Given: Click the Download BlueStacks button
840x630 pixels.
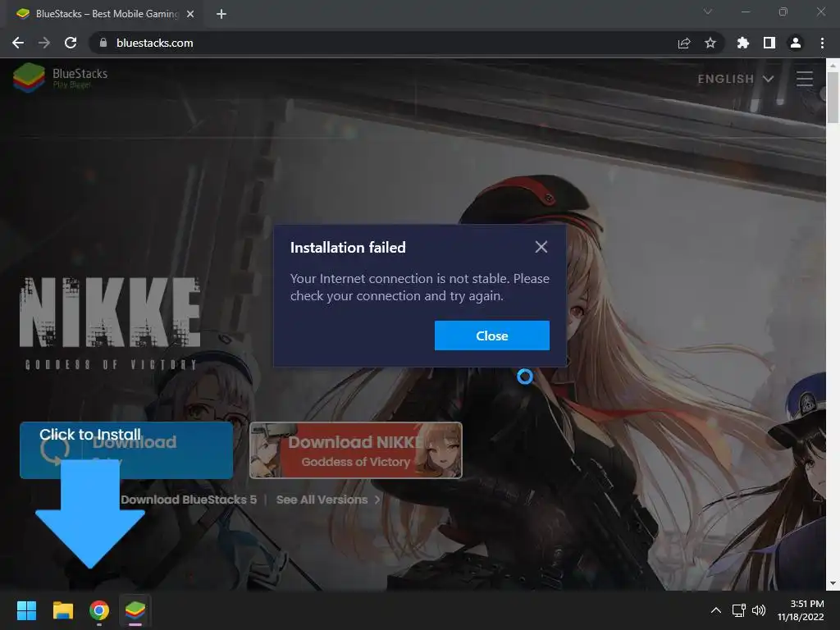Looking at the screenshot, I should pyautogui.click(x=126, y=450).
